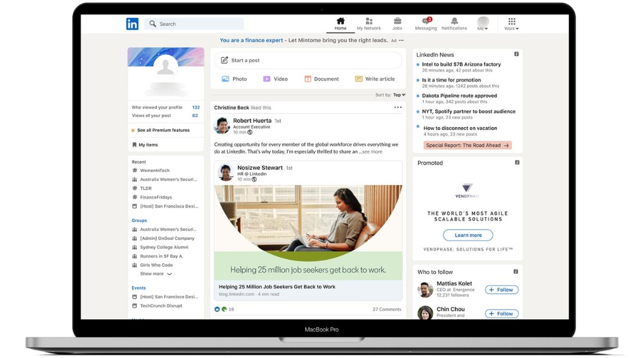Viewport: 644px width, 358px height.
Task: Expand groups with Show more
Action: (x=156, y=274)
